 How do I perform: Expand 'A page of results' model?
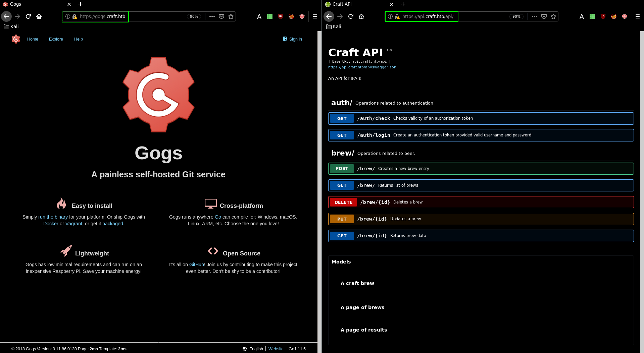(x=364, y=330)
